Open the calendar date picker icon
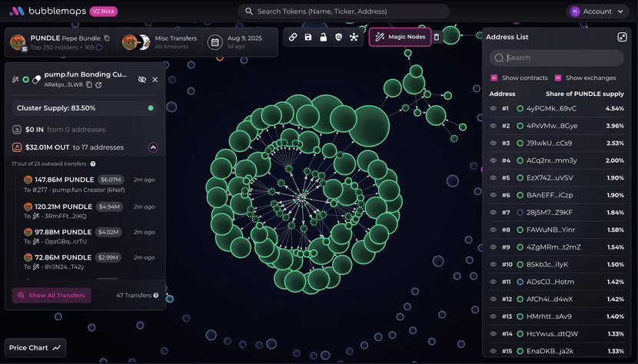Viewport: 638px width, 364px height. tap(214, 42)
